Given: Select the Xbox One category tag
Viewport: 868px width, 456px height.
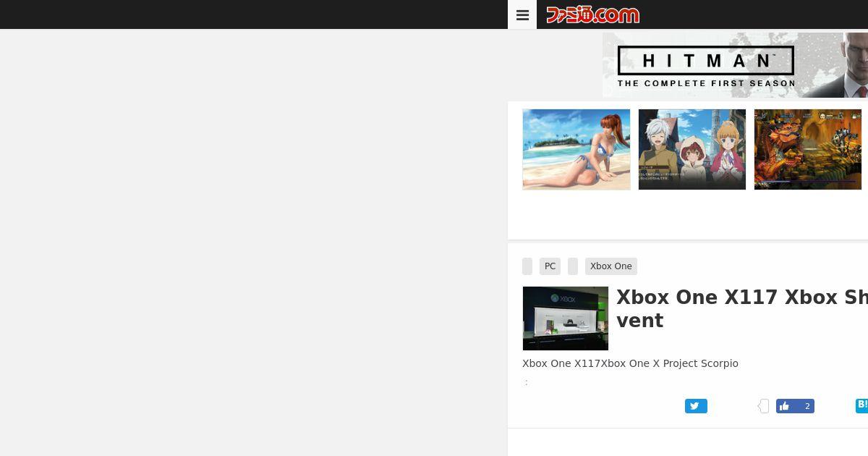Looking at the screenshot, I should pos(611,266).
